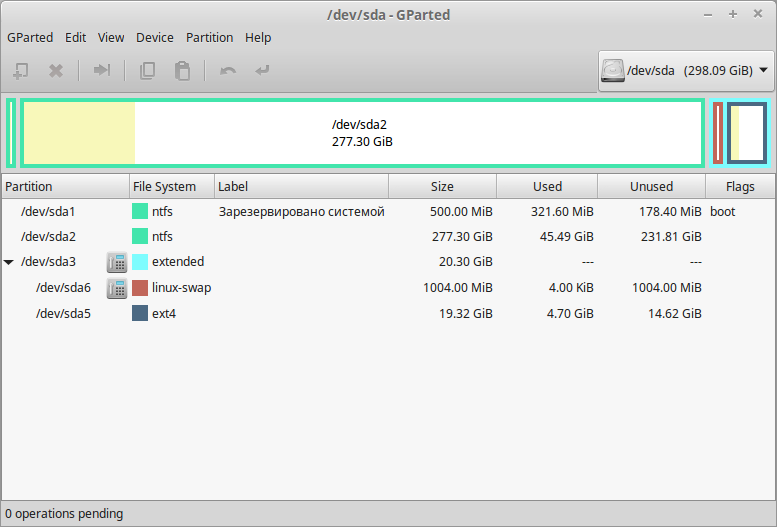Click the Paste partition toolbar icon
This screenshot has height=527, width=777.
point(182,71)
